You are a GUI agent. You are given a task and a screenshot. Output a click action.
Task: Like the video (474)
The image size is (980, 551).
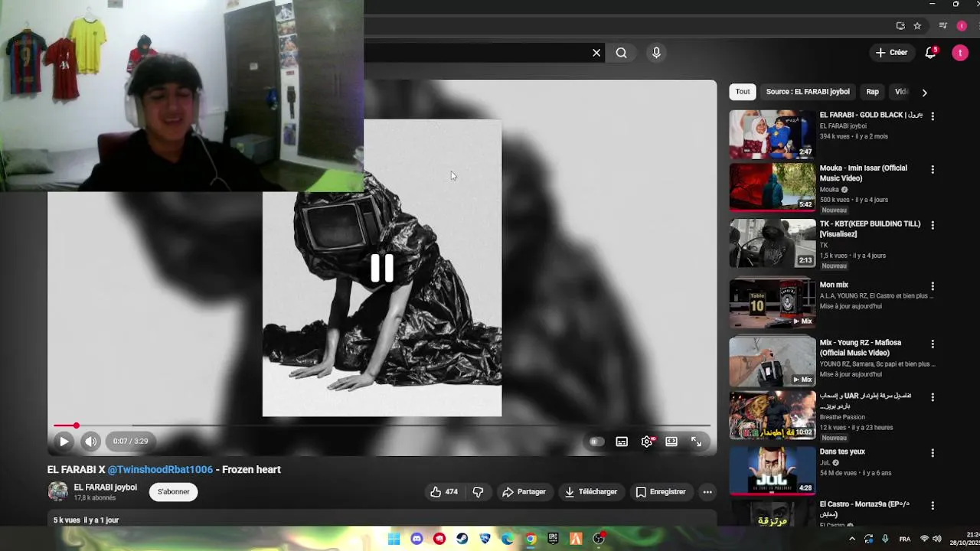pos(444,492)
